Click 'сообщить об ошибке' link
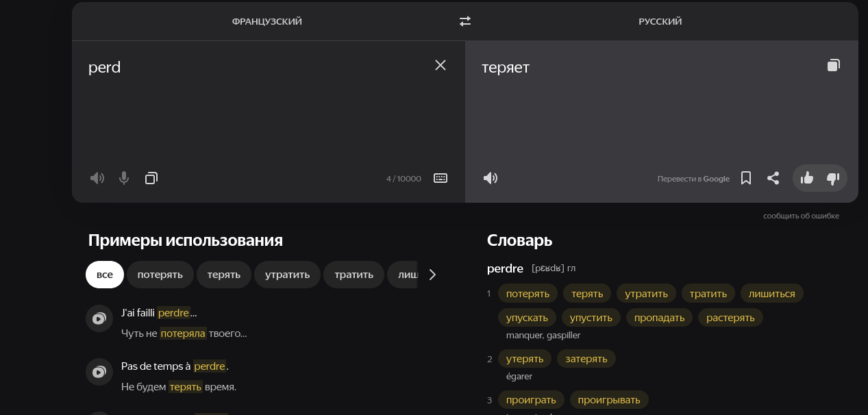Image resolution: width=868 pixels, height=415 pixels. pyautogui.click(x=801, y=216)
